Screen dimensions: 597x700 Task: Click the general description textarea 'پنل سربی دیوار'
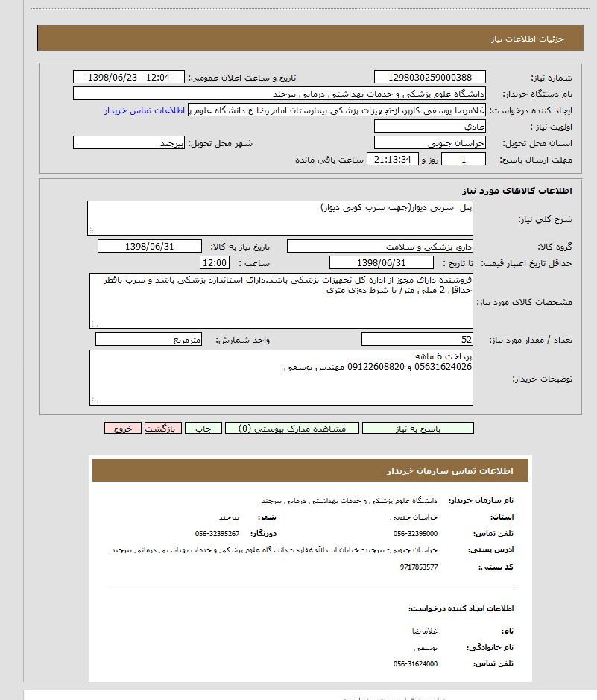[279, 218]
